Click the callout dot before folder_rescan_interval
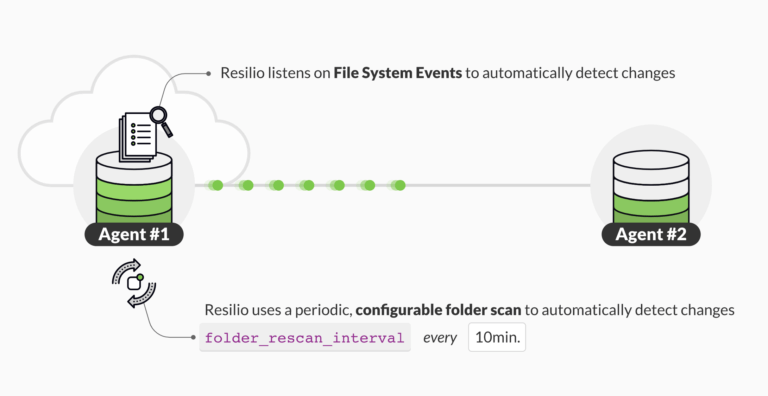768x396 pixels. 193,337
